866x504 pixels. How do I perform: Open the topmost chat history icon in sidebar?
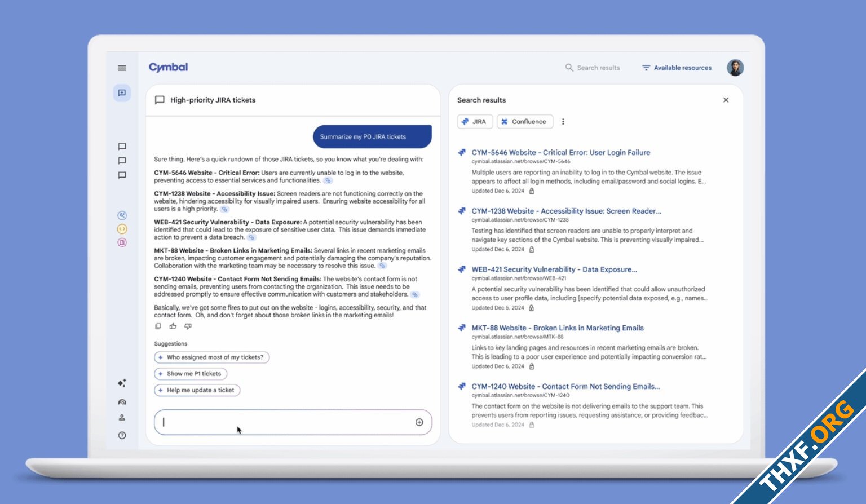click(x=122, y=147)
